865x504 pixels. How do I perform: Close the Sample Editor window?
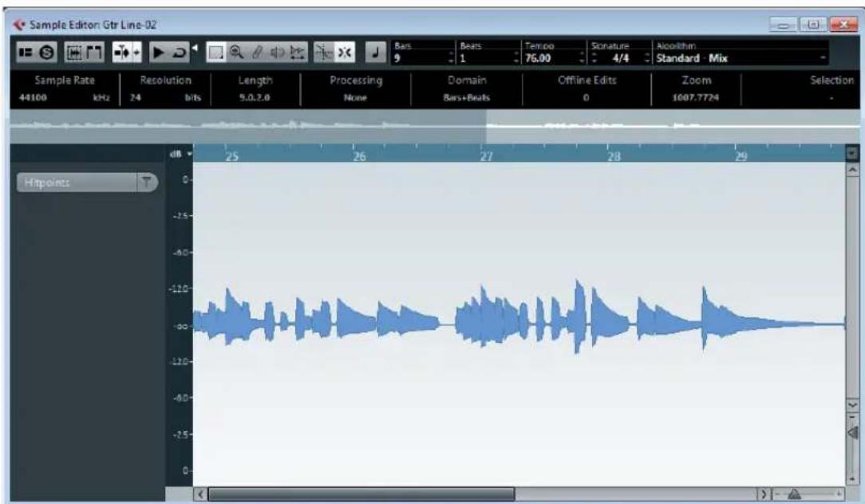tap(843, 25)
